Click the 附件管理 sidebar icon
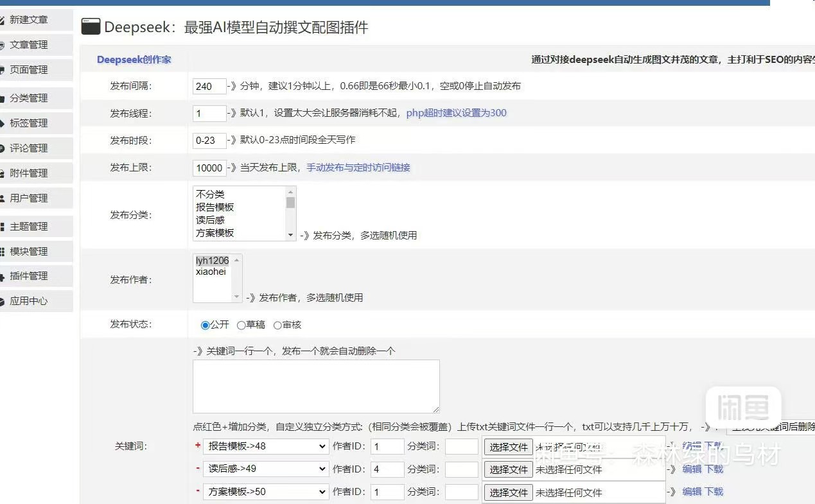This screenshot has height=504, width=815. (3, 173)
